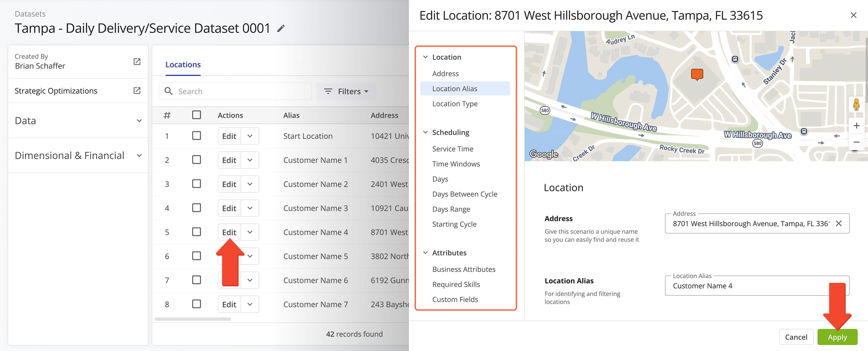Click the Address column header
The width and height of the screenshot is (868, 351).
(384, 115)
